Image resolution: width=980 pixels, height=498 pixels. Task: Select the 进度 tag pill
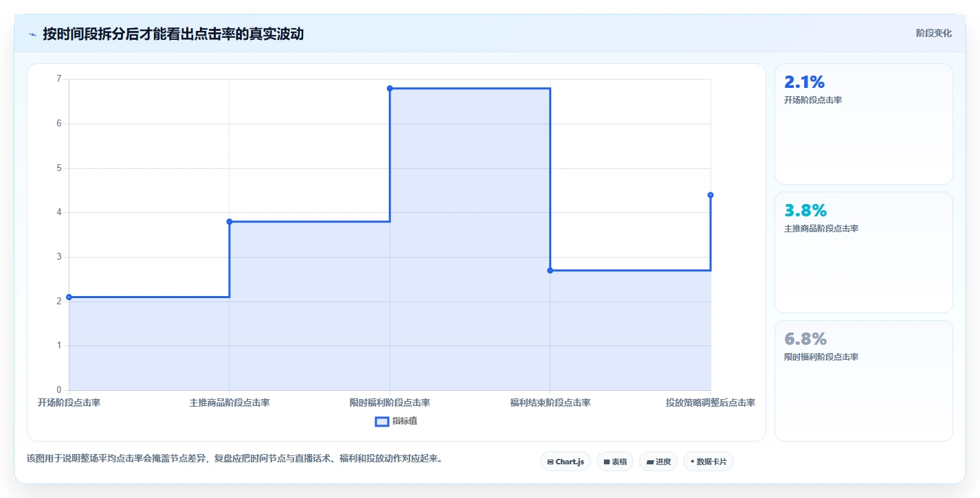pyautogui.click(x=658, y=462)
